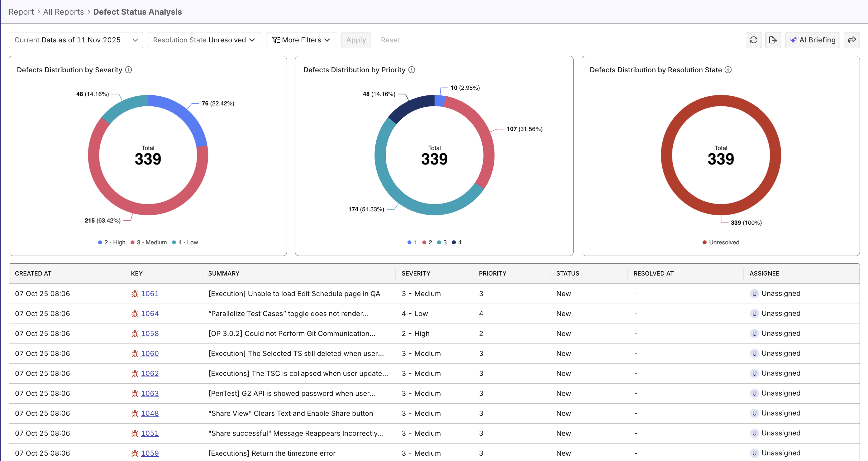Click the info icon beside Defects Distribution by Priority
The image size is (868, 461).
(412, 70)
